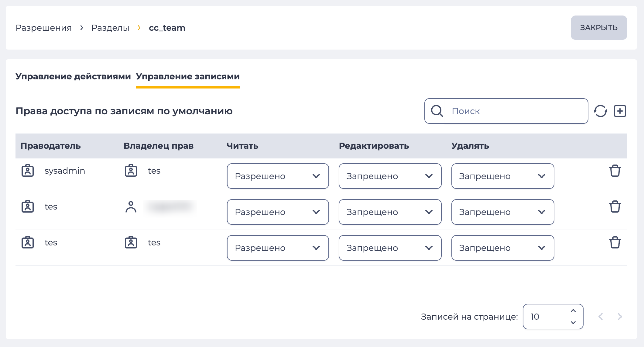
Task: Click the ЗАКРЫТЬ button
Action: [x=599, y=28]
